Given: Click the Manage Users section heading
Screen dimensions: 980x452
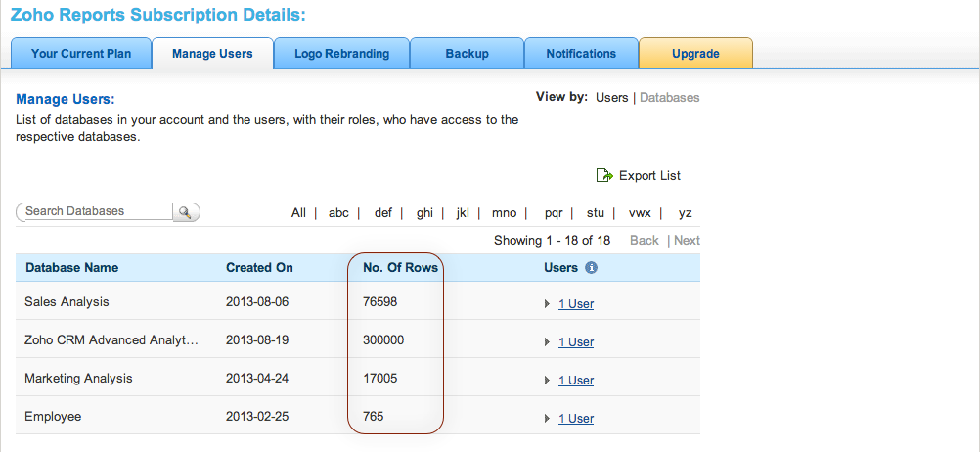Looking at the screenshot, I should 67,99.
